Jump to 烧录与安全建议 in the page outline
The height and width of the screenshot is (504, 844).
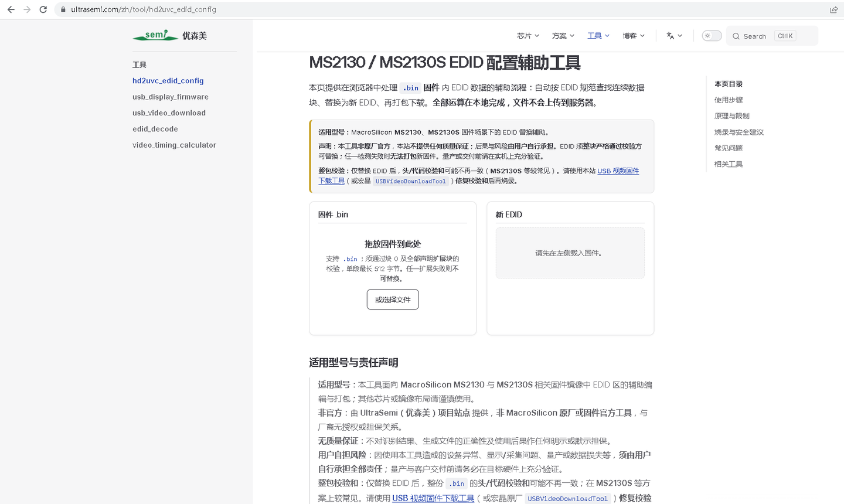tap(739, 132)
